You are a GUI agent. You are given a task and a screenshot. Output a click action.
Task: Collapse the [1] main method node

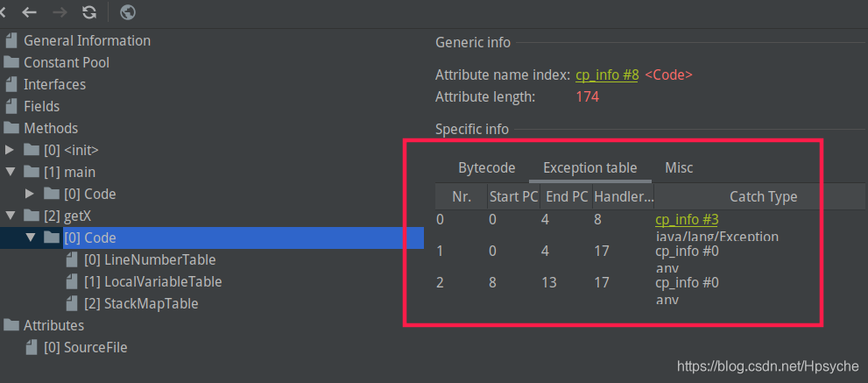pos(10,172)
